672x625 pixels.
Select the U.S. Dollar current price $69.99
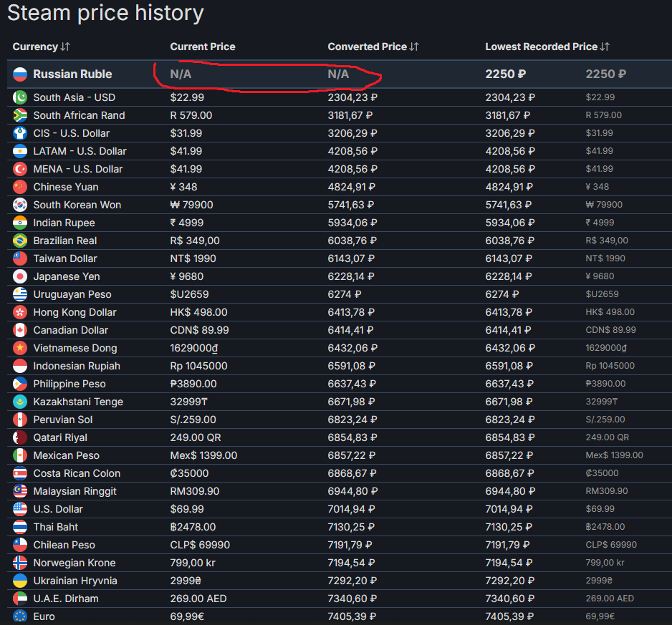pos(187,509)
